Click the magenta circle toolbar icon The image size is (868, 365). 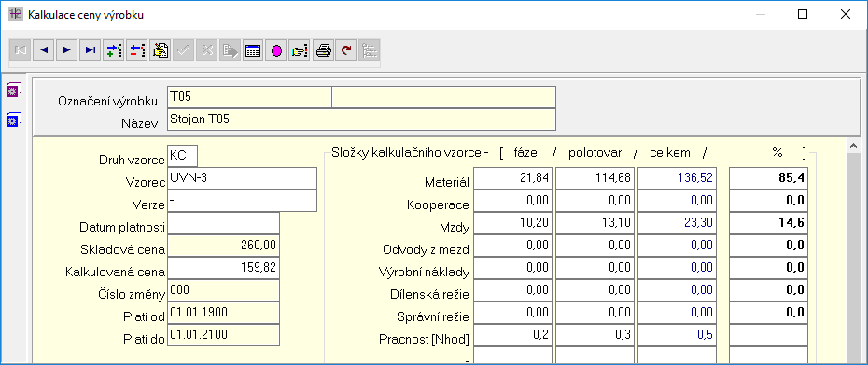[x=276, y=51]
